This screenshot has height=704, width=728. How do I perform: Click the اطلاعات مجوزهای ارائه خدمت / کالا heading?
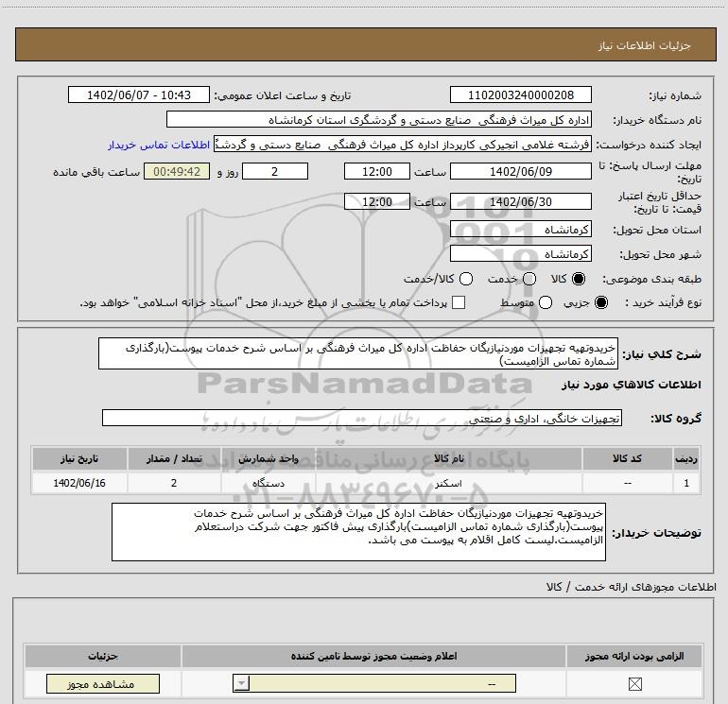631,587
